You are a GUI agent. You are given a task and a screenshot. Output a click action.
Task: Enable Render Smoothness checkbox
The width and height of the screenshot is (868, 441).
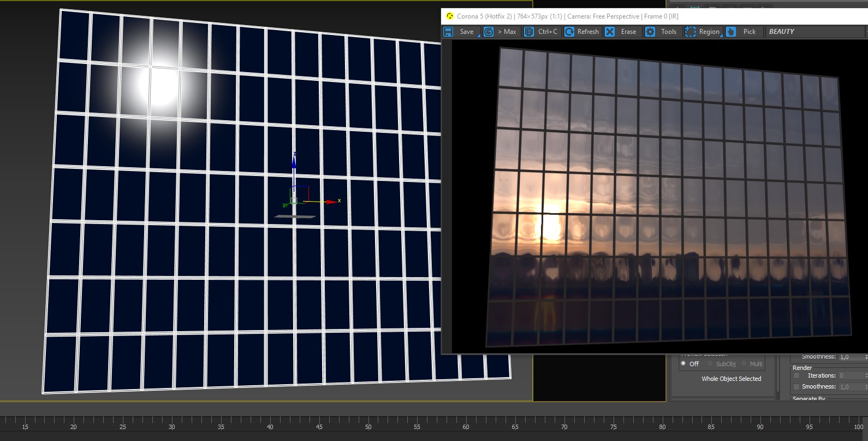click(x=796, y=387)
